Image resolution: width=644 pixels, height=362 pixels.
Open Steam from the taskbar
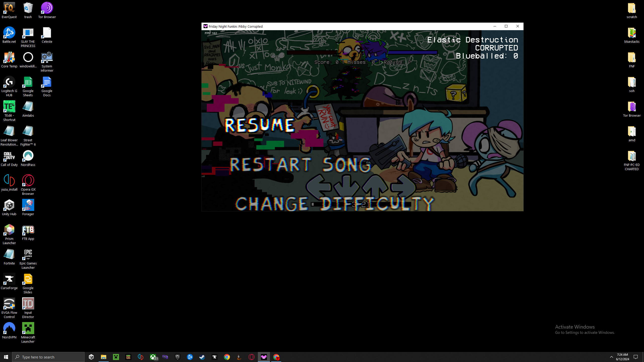(x=202, y=357)
